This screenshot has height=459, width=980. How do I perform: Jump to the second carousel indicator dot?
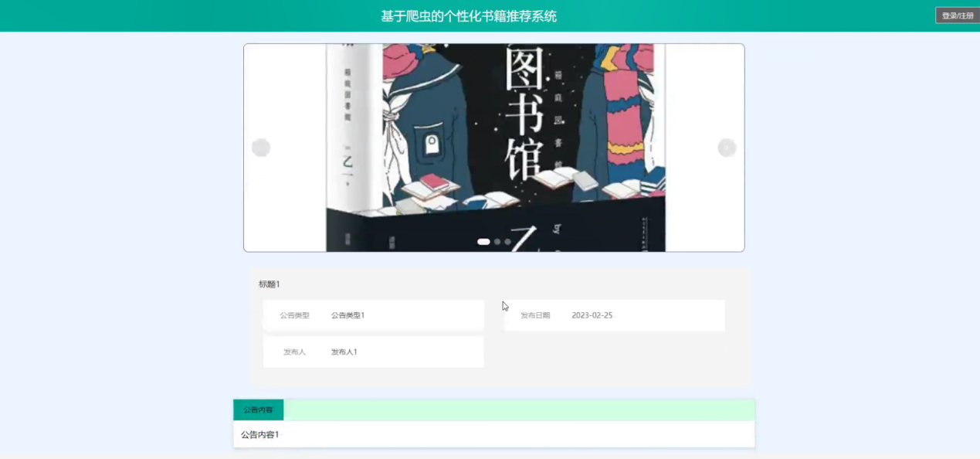497,242
